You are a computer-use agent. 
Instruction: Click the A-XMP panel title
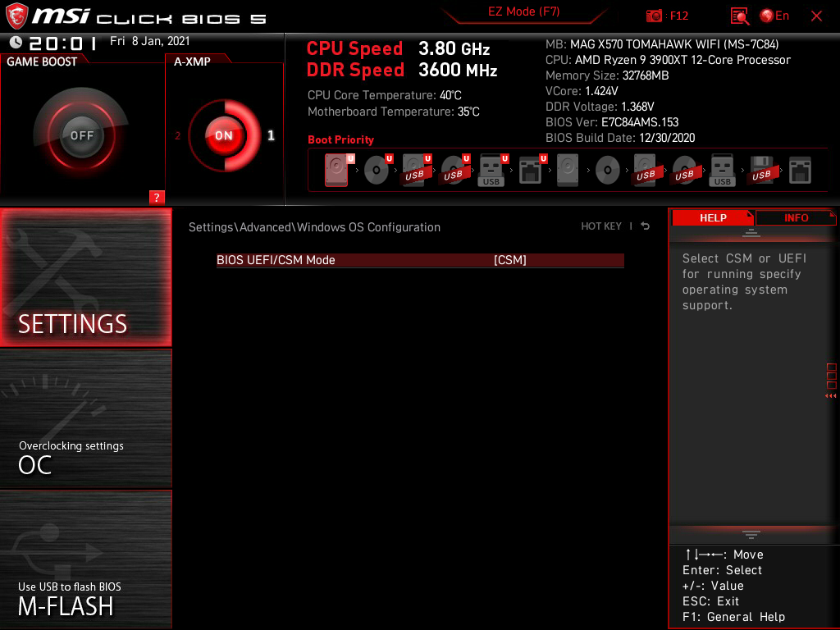pyautogui.click(x=192, y=62)
